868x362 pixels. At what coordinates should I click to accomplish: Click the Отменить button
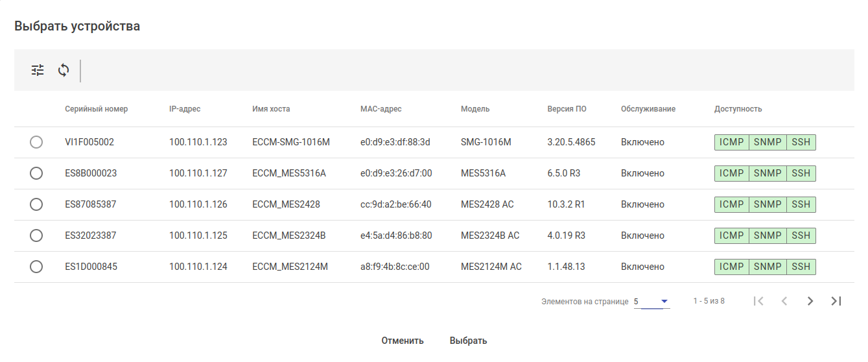click(x=403, y=341)
